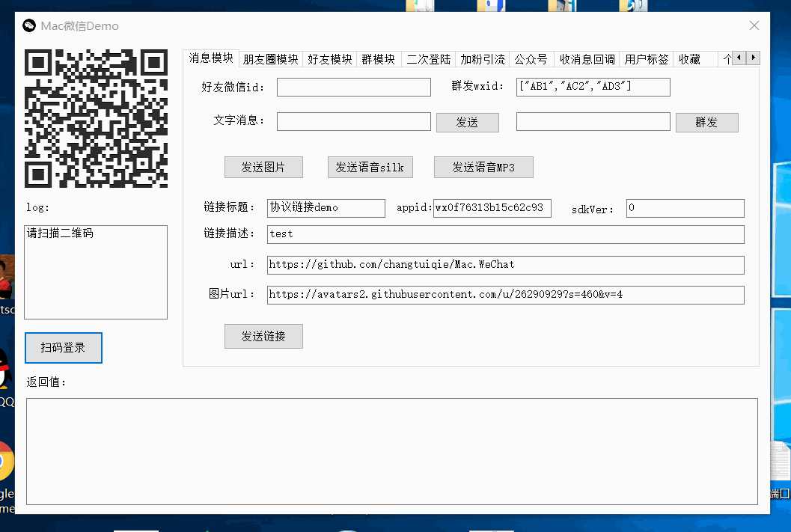Click inside the 返回值 output box
The height and width of the screenshot is (532, 791).
[392, 451]
